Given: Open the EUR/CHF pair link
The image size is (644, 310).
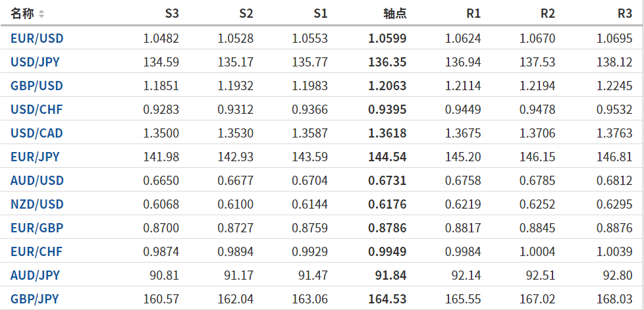Looking at the screenshot, I should tap(36, 251).
